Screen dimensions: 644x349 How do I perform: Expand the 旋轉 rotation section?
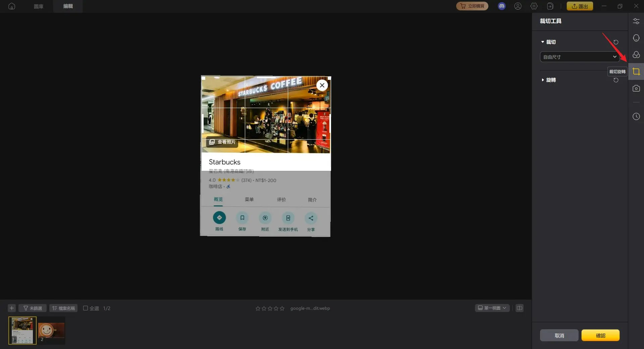tap(543, 80)
